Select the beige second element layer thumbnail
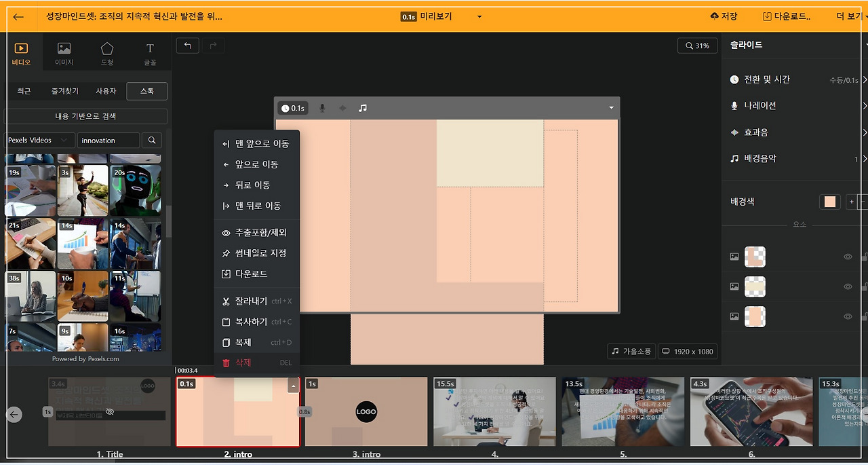The height and width of the screenshot is (465, 868). pyautogui.click(x=755, y=286)
